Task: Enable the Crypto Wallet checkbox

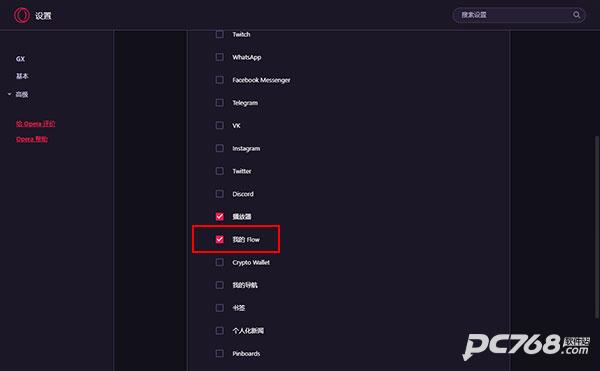Action: [x=220, y=262]
